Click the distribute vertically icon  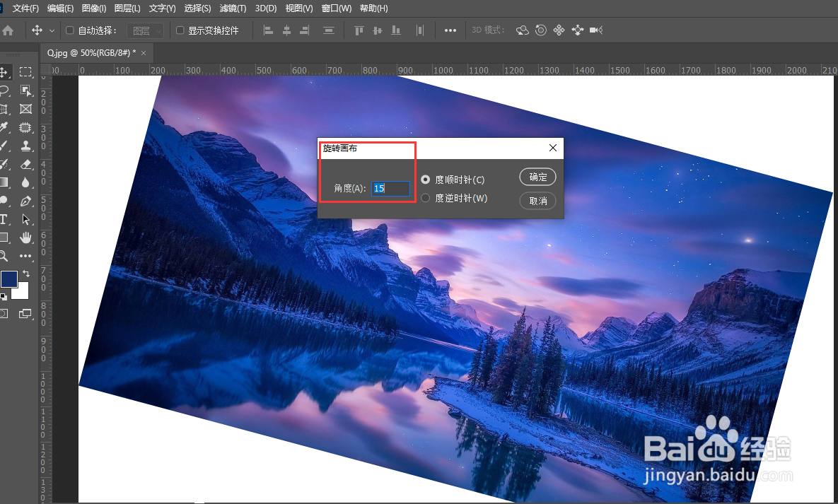pyautogui.click(x=329, y=30)
